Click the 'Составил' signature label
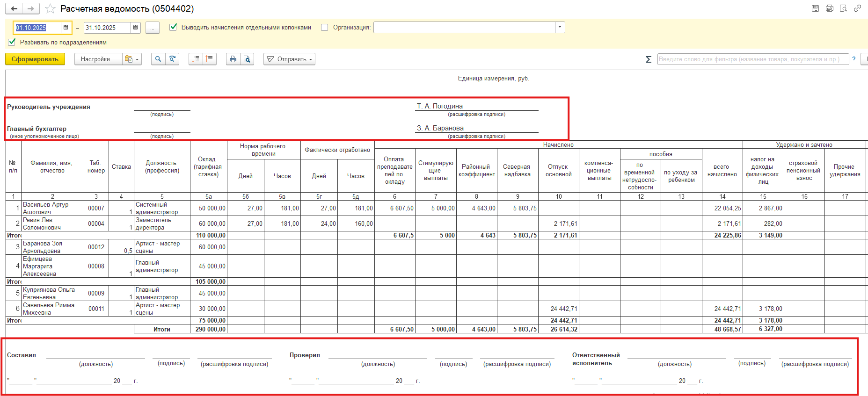Viewport: 868px width, 396px height. pos(22,355)
